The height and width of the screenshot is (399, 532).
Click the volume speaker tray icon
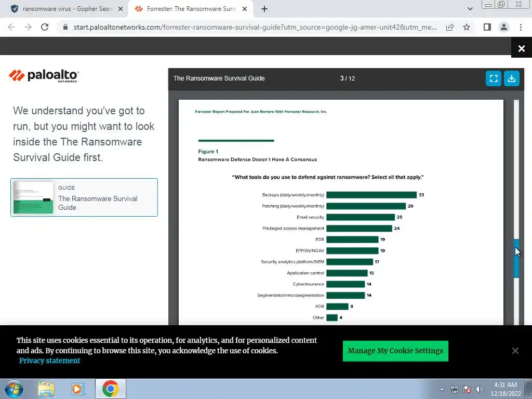tap(479, 389)
